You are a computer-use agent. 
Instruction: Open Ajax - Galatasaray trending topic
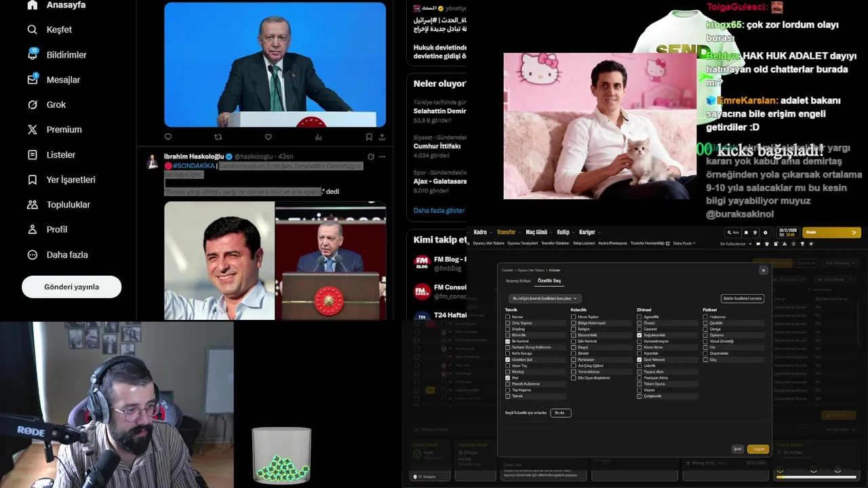(x=439, y=181)
